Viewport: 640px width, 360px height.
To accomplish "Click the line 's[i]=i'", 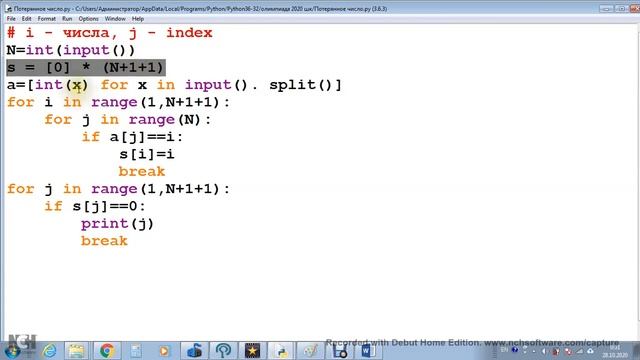I will click(x=147, y=154).
